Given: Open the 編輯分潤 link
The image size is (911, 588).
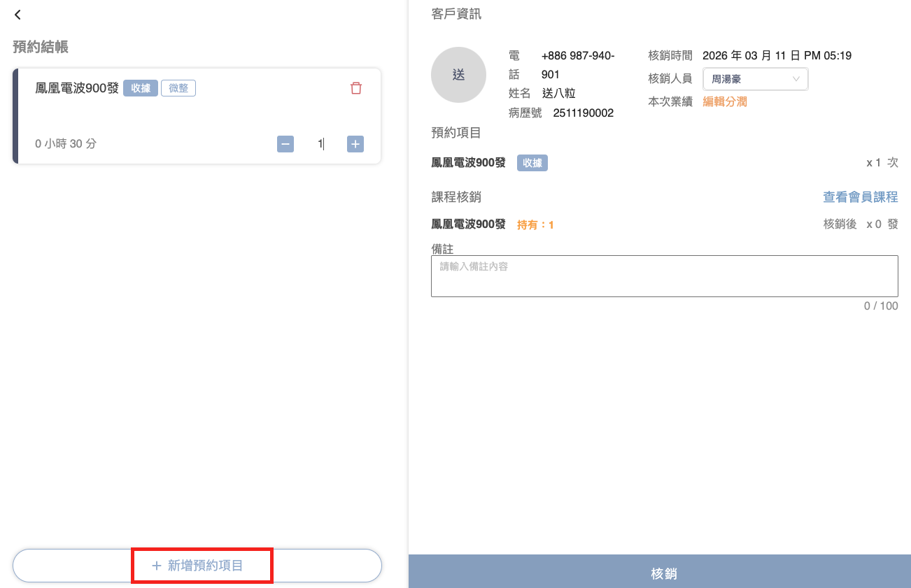Looking at the screenshot, I should (x=725, y=101).
